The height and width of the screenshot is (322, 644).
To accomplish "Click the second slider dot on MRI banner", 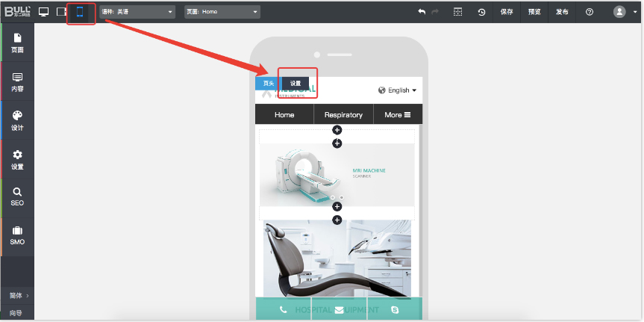I will point(341,198).
